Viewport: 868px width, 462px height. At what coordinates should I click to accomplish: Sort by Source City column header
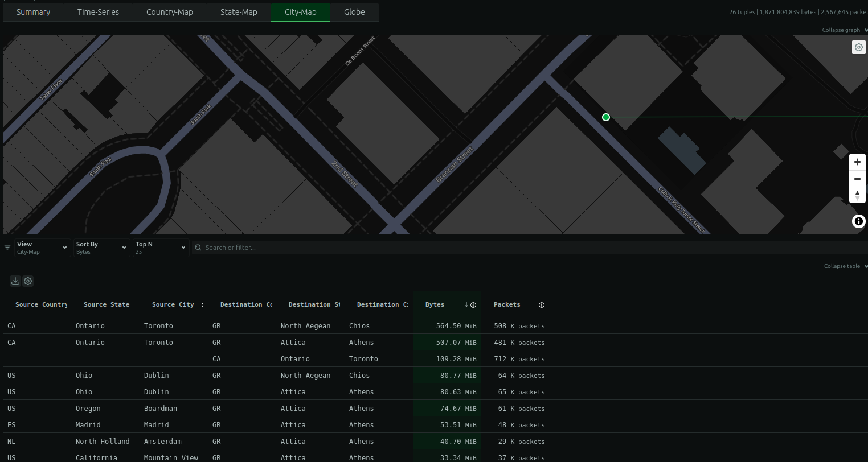coord(174,305)
